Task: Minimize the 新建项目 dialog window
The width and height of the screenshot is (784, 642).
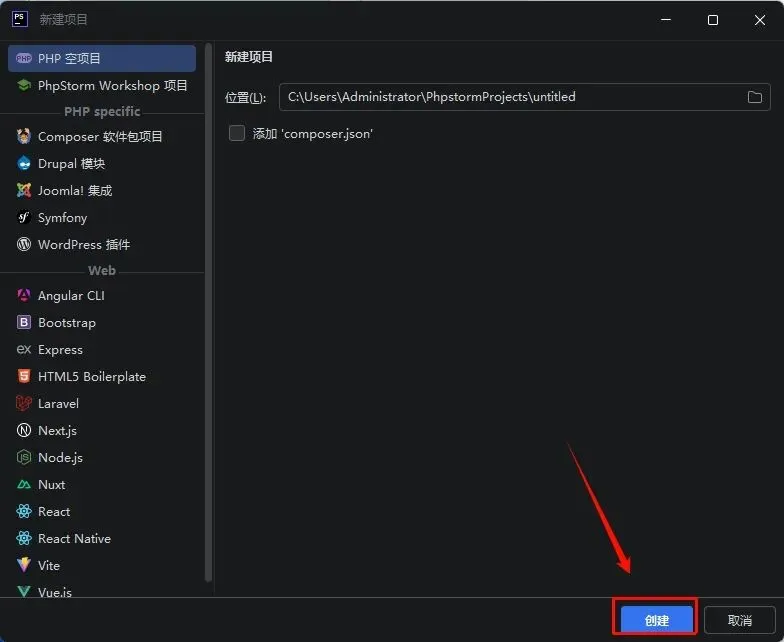Action: pyautogui.click(x=666, y=20)
